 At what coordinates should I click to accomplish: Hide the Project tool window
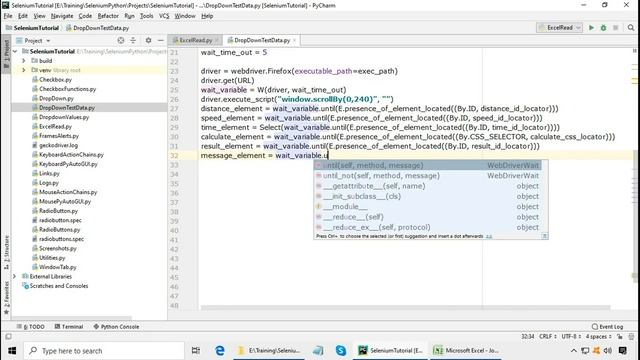[x=160, y=40]
